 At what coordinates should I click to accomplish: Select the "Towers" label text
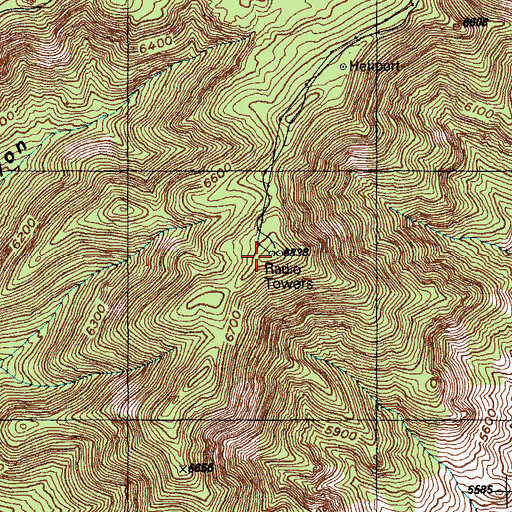click(x=289, y=284)
